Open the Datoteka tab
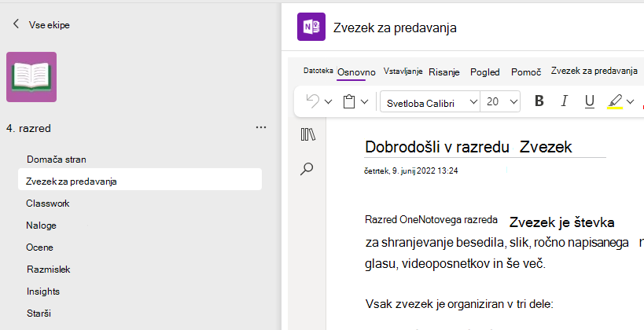644x330 pixels. pos(318,71)
